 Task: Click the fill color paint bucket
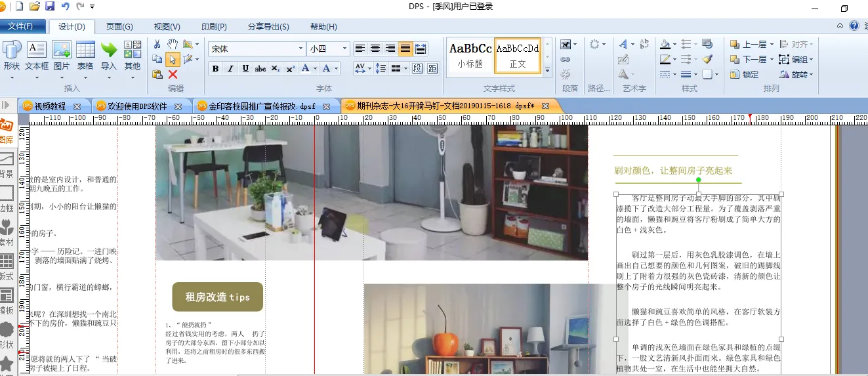pyautogui.click(x=665, y=45)
